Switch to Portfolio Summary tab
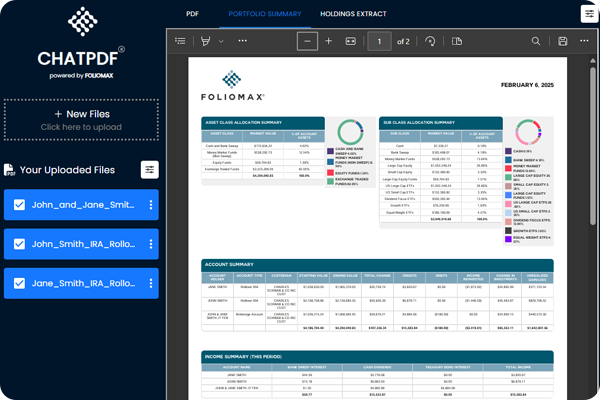 tap(265, 14)
